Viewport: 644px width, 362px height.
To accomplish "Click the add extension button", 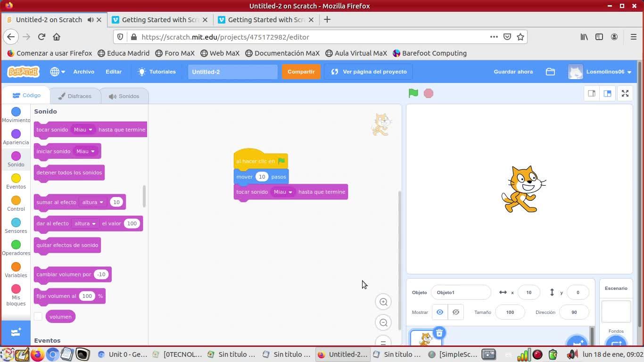I will tap(16, 332).
